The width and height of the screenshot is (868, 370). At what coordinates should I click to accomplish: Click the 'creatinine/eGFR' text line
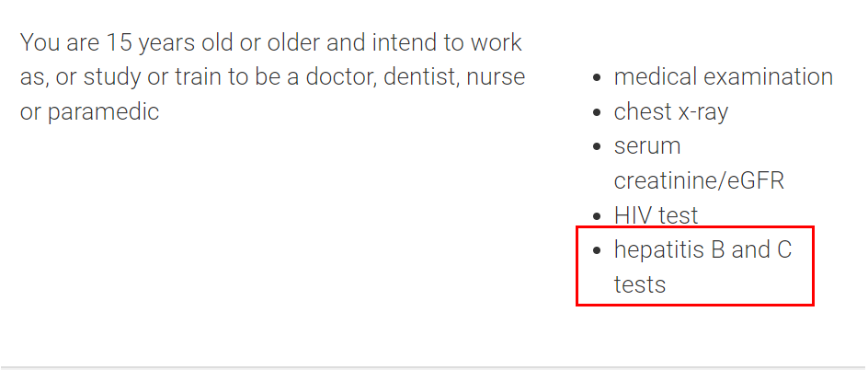click(x=699, y=181)
